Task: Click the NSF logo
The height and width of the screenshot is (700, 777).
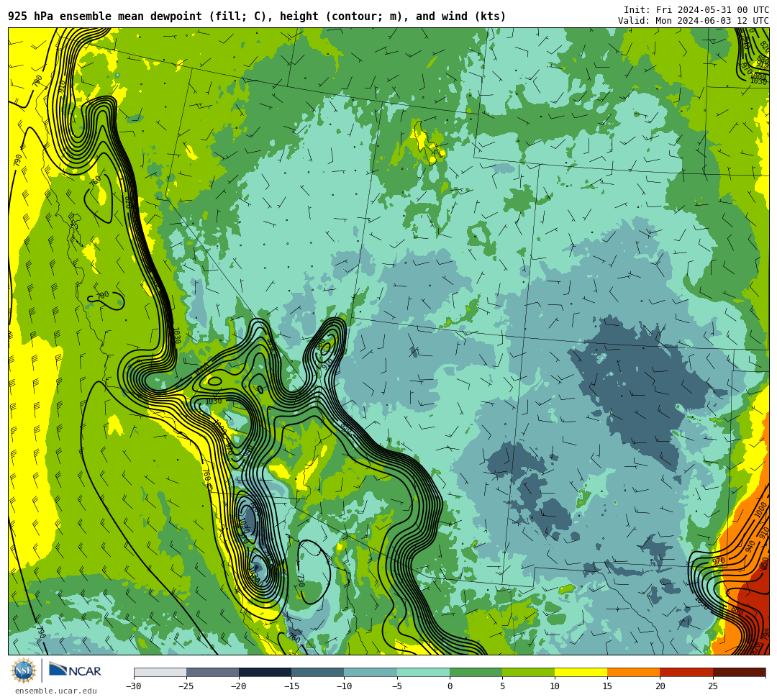Action: pos(24,671)
